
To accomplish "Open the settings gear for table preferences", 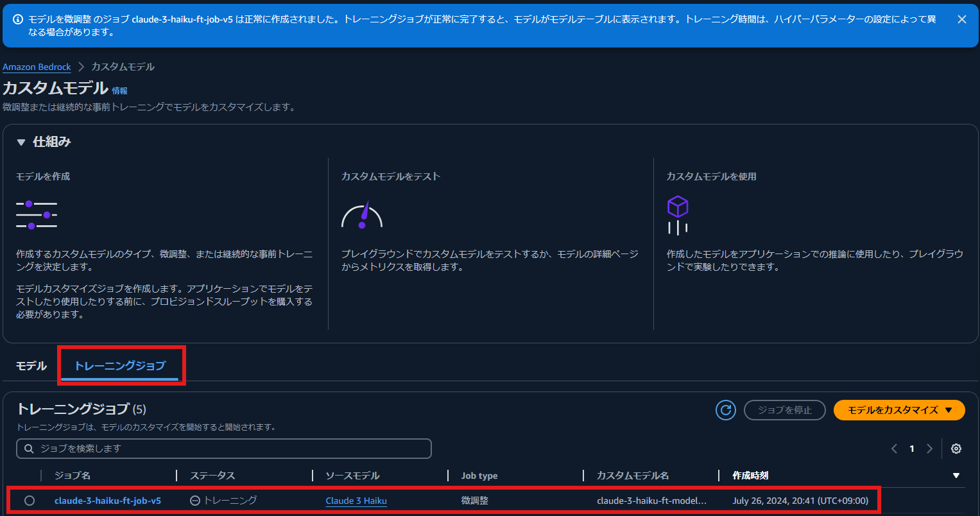I will point(956,449).
